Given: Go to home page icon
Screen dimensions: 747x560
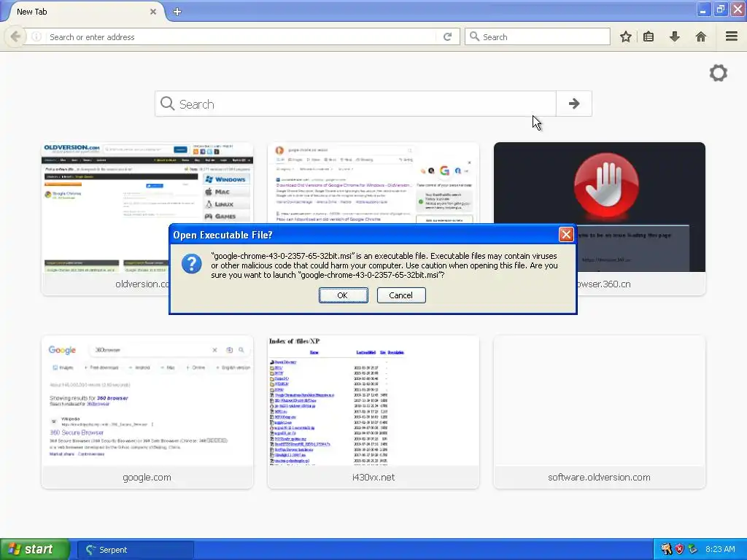Looking at the screenshot, I should [x=701, y=36].
